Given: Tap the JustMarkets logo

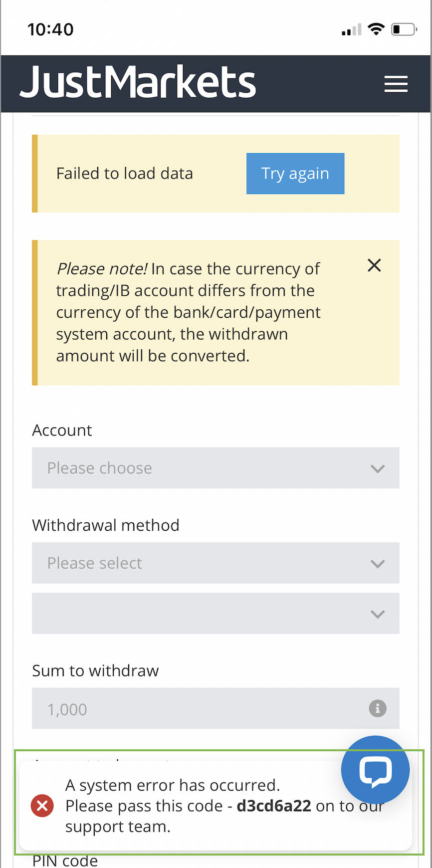Looking at the screenshot, I should pyautogui.click(x=138, y=82).
